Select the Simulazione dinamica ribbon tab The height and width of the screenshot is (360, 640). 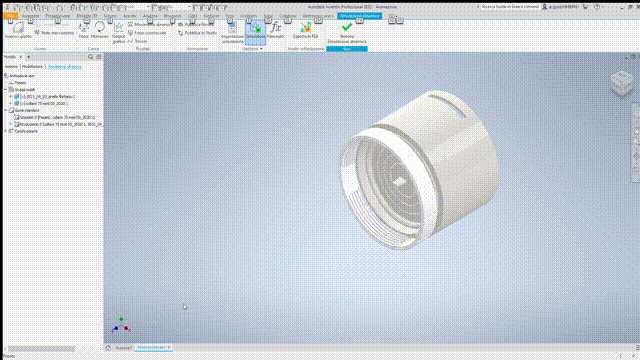point(360,16)
